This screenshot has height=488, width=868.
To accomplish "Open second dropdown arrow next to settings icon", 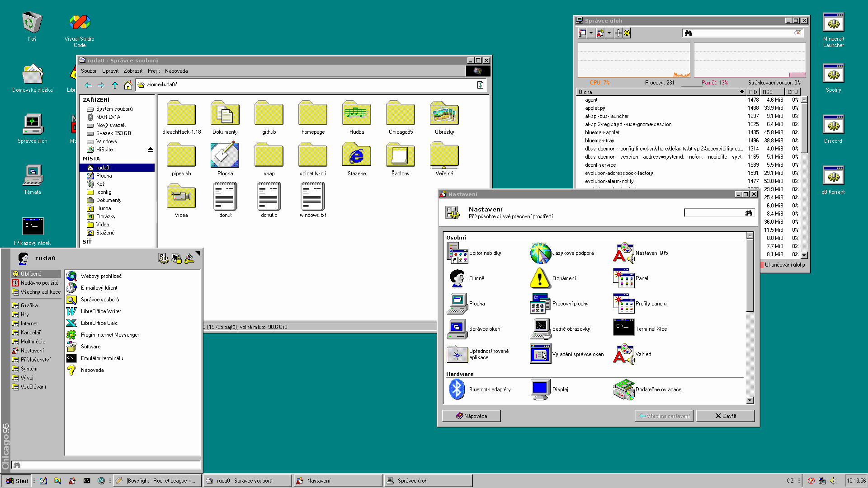I will pos(609,33).
